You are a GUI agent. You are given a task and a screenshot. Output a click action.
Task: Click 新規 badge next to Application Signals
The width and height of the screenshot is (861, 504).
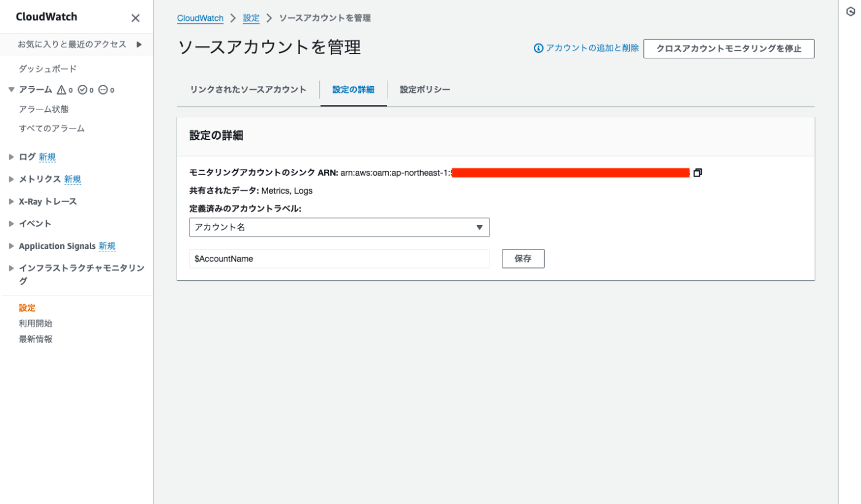tap(107, 246)
